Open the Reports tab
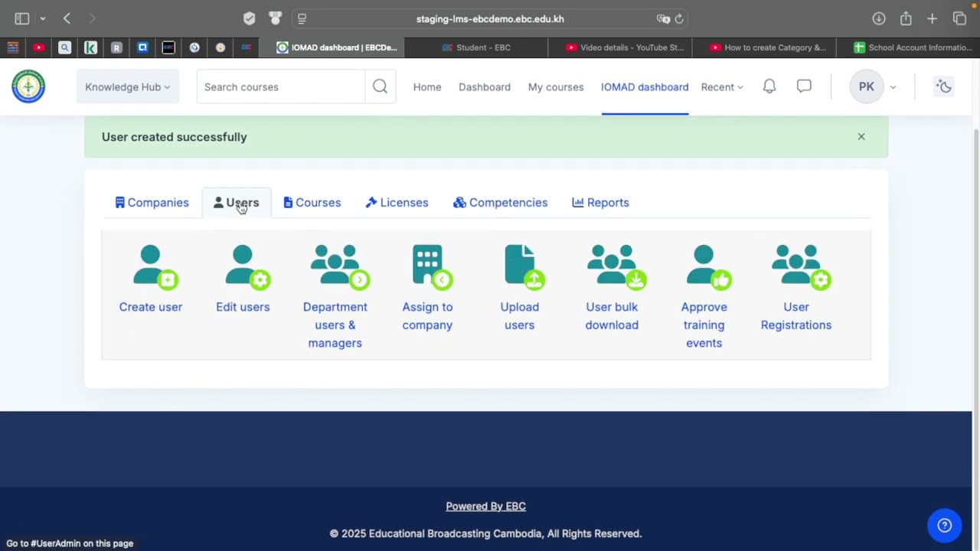 600,202
